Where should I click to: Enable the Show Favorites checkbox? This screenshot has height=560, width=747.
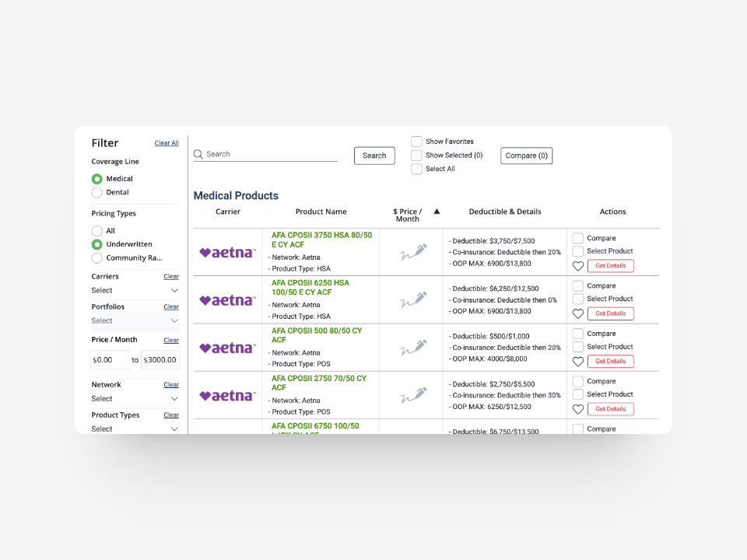point(417,142)
